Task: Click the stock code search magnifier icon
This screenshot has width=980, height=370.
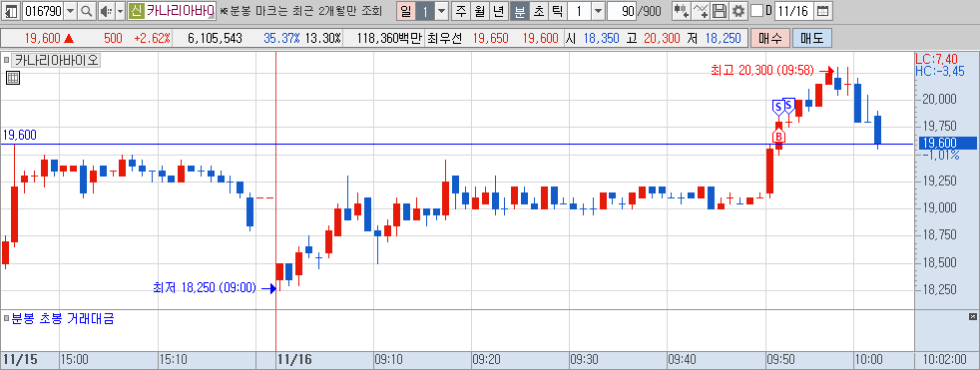Action: click(x=86, y=11)
